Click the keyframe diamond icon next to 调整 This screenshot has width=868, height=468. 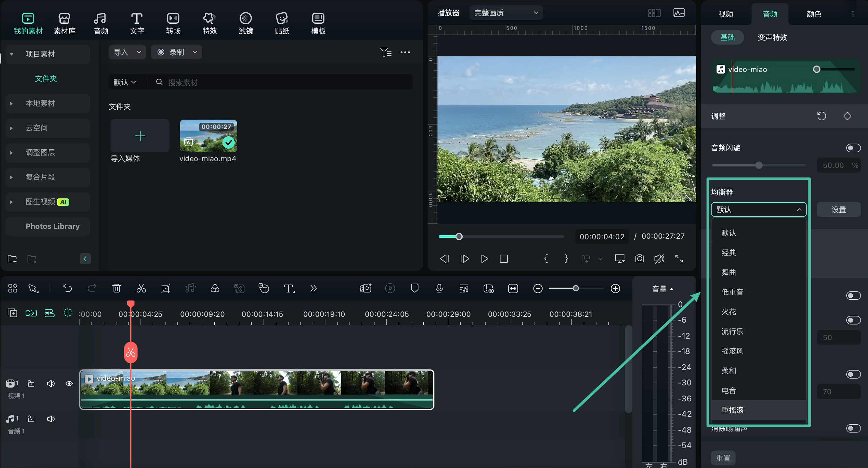pyautogui.click(x=847, y=116)
